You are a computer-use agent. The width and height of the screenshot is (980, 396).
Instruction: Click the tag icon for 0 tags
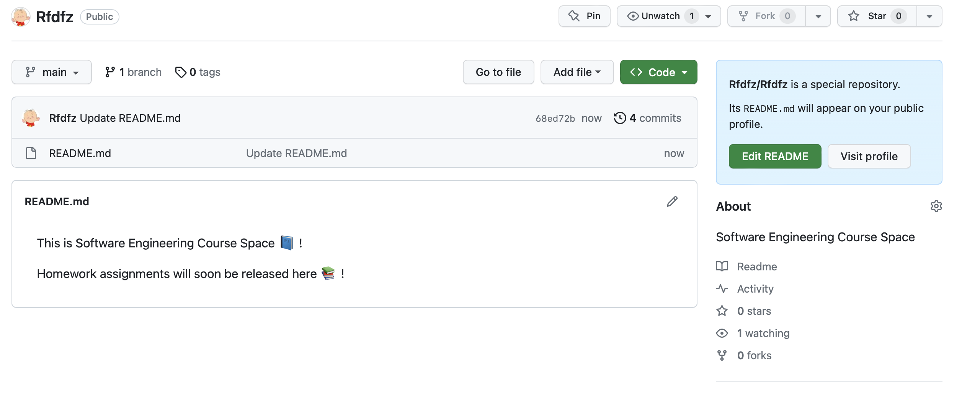(x=180, y=72)
